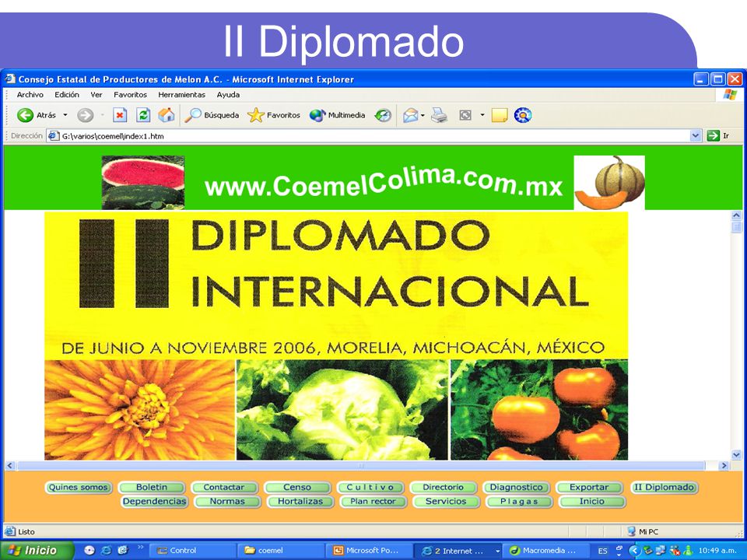Click the Plagas button
747x560 pixels.
(519, 502)
